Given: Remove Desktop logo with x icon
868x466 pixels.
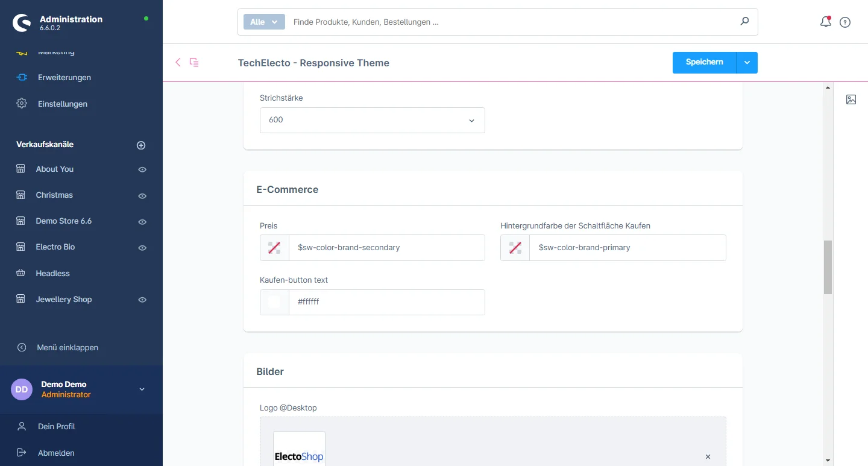Looking at the screenshot, I should [708, 457].
